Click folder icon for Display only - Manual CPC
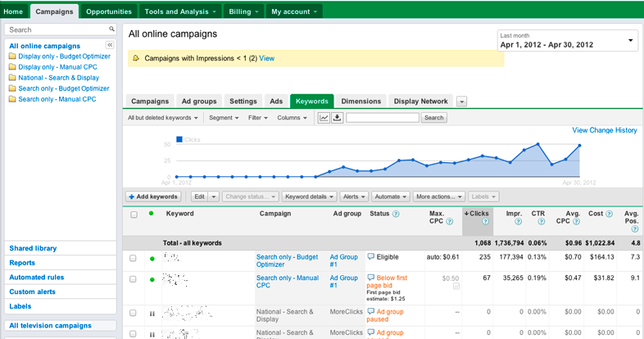 click(12, 67)
